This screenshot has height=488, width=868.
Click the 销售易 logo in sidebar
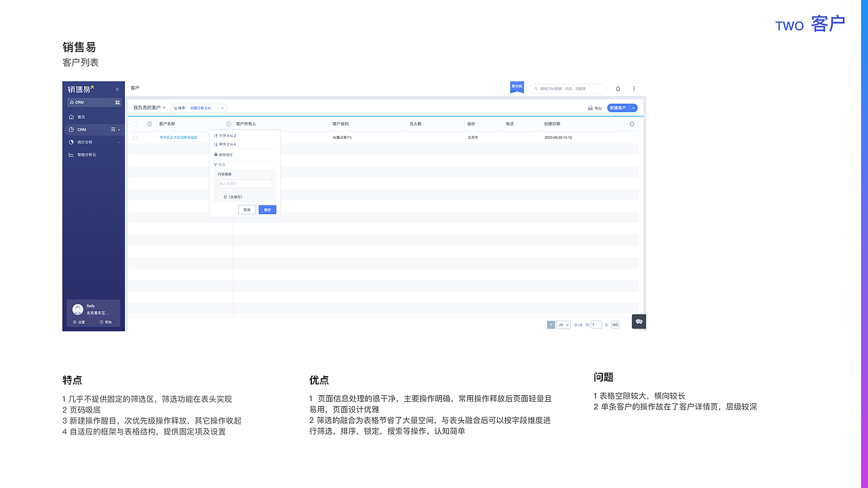coord(81,89)
